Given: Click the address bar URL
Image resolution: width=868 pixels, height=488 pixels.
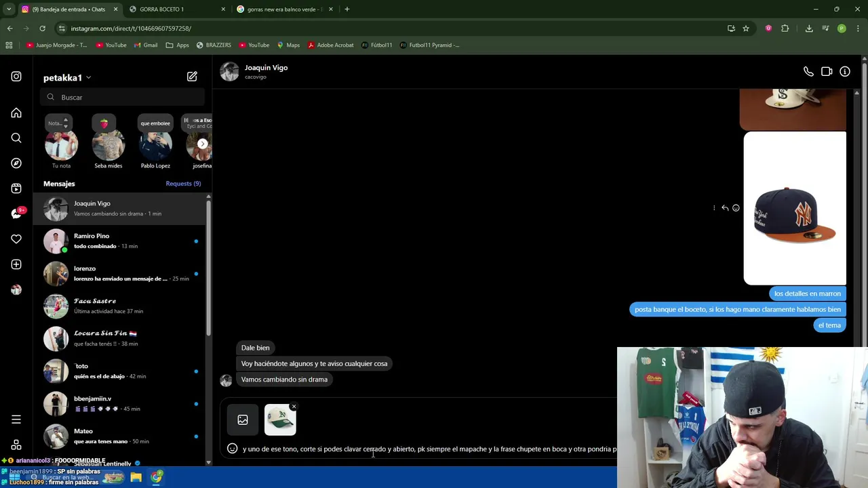Looking at the screenshot, I should tap(131, 28).
